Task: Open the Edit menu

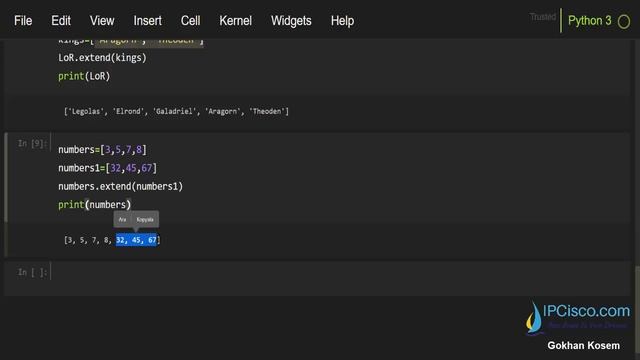Action: [x=61, y=21]
